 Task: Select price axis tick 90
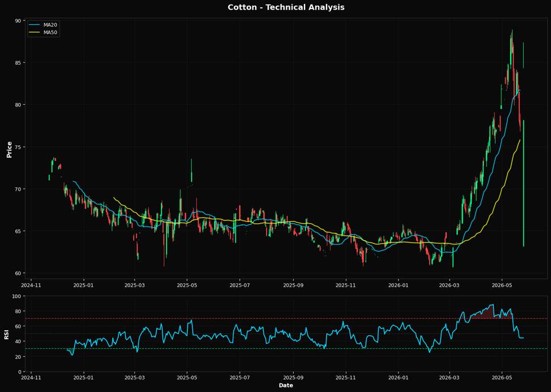[x=18, y=21]
